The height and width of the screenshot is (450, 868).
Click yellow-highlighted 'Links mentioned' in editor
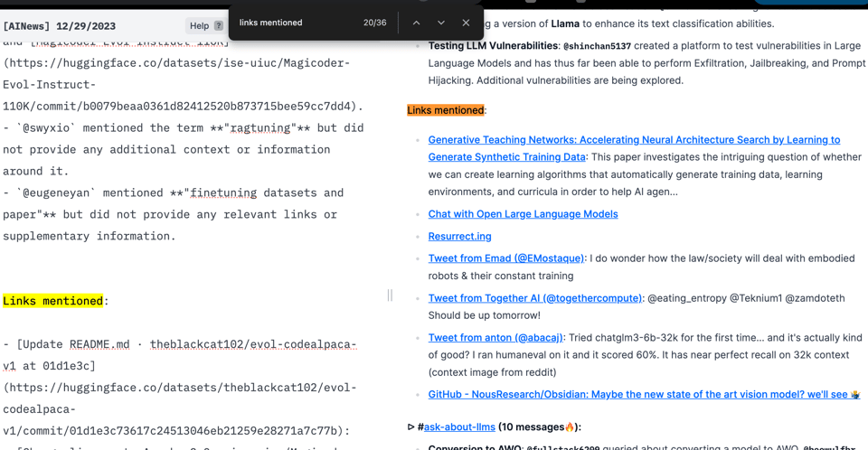click(52, 301)
